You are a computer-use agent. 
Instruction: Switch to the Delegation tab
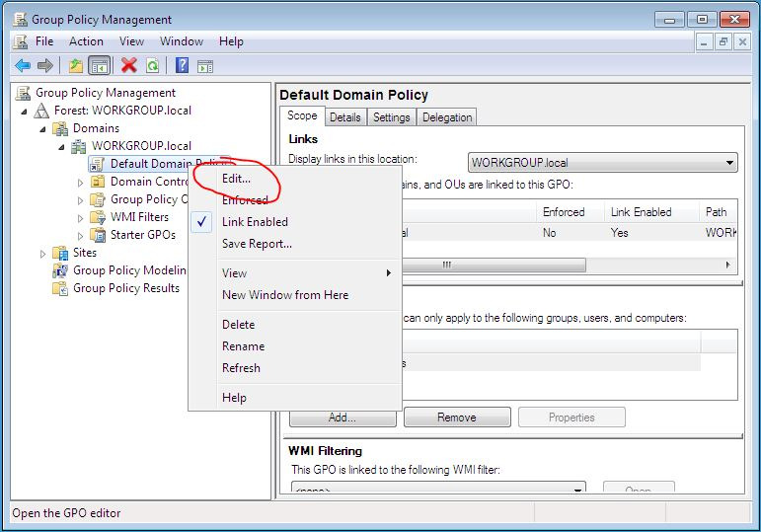446,117
